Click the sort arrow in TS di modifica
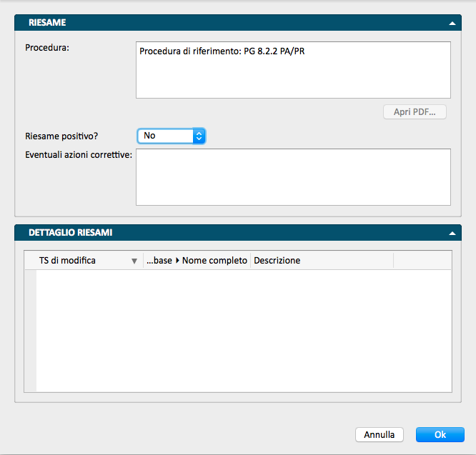 coord(134,261)
